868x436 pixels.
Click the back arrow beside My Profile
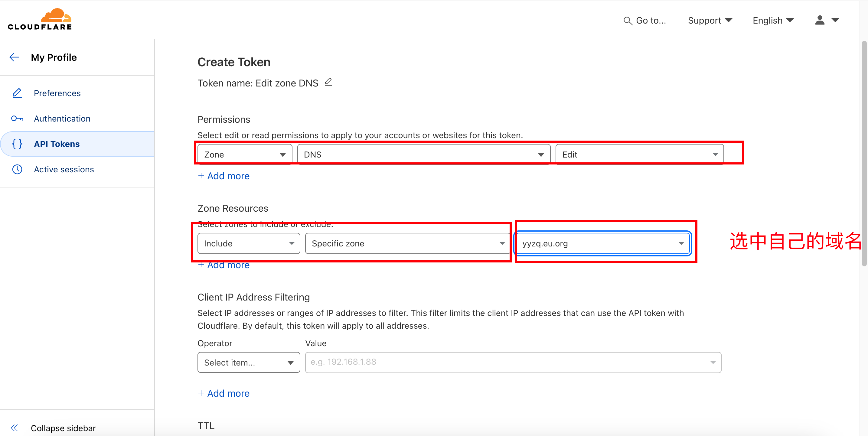click(x=14, y=57)
